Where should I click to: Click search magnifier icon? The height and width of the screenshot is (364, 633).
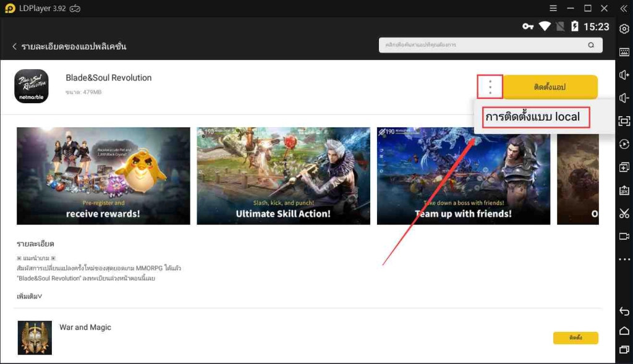591,45
